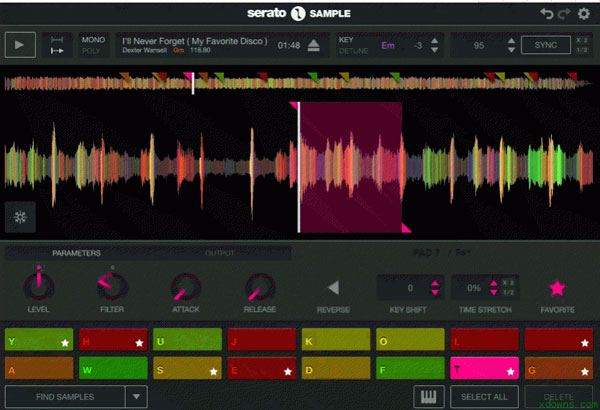Click the redo arrow icon
This screenshot has height=410, width=600.
[x=564, y=14]
